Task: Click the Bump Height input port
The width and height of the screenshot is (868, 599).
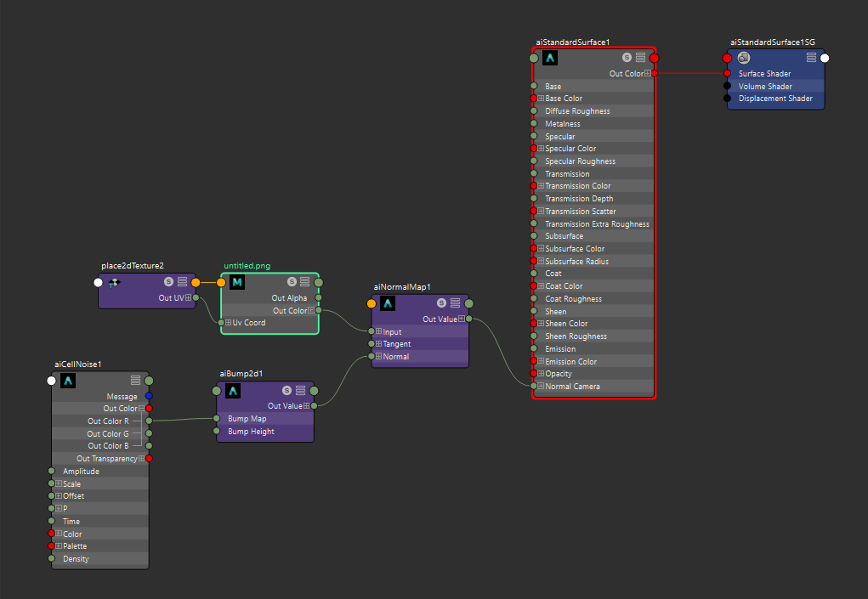Action: [x=217, y=432]
